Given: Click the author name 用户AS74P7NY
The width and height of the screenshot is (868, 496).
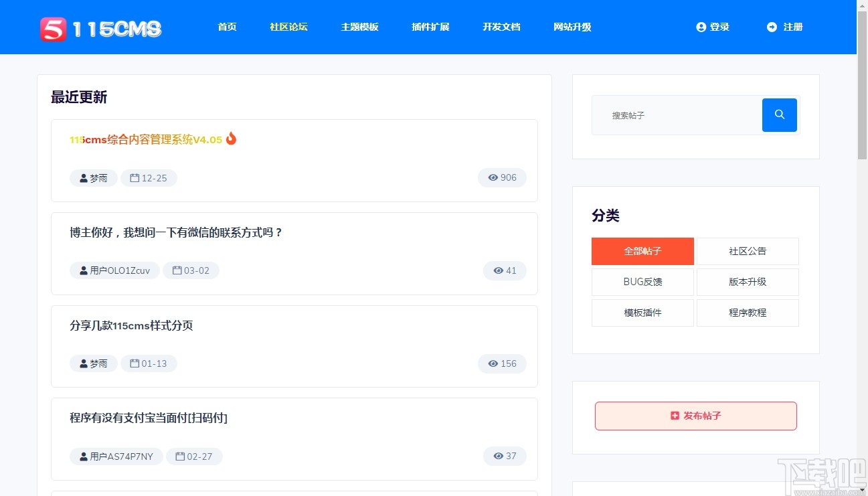Looking at the screenshot, I should [x=121, y=457].
